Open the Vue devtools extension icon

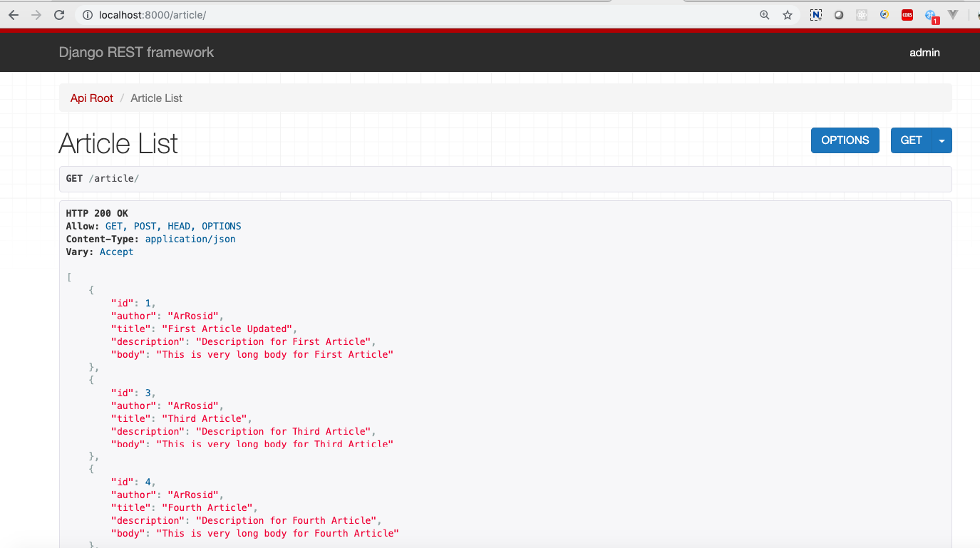953,15
